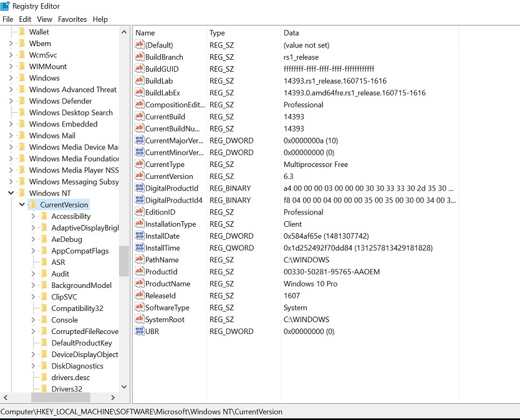Click the 'Multiprocessor Free' data cell
Screen dimensions: 520x420
[315, 165]
